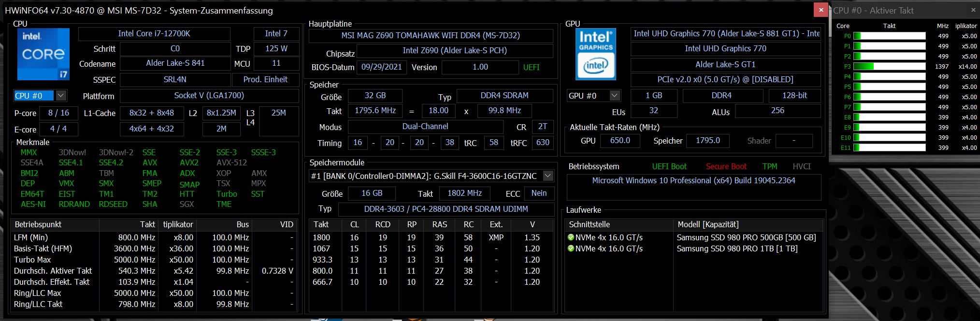Click the Alder Lake-S 841 codename field

click(175, 63)
